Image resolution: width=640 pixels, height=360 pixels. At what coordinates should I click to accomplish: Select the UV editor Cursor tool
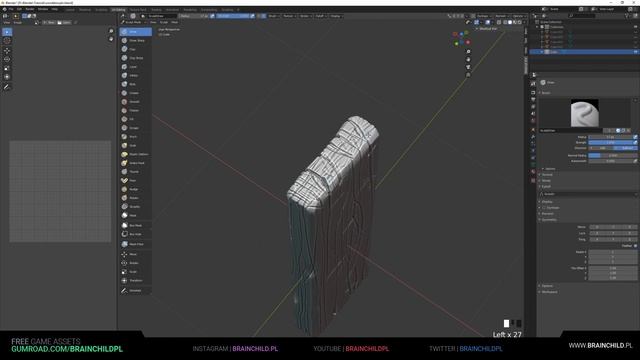point(7,41)
